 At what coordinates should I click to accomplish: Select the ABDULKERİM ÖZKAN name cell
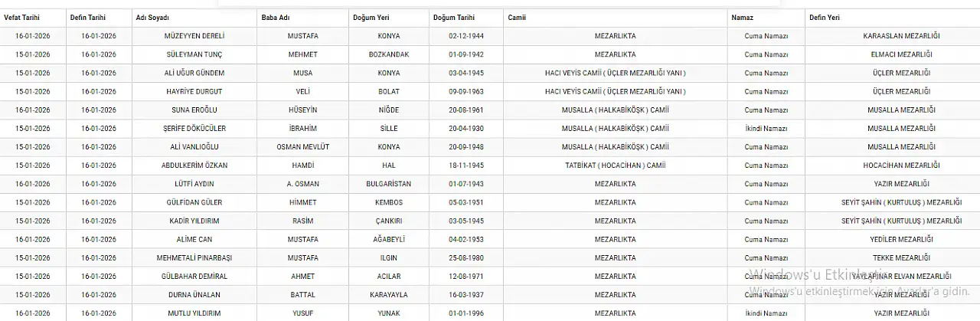(194, 165)
